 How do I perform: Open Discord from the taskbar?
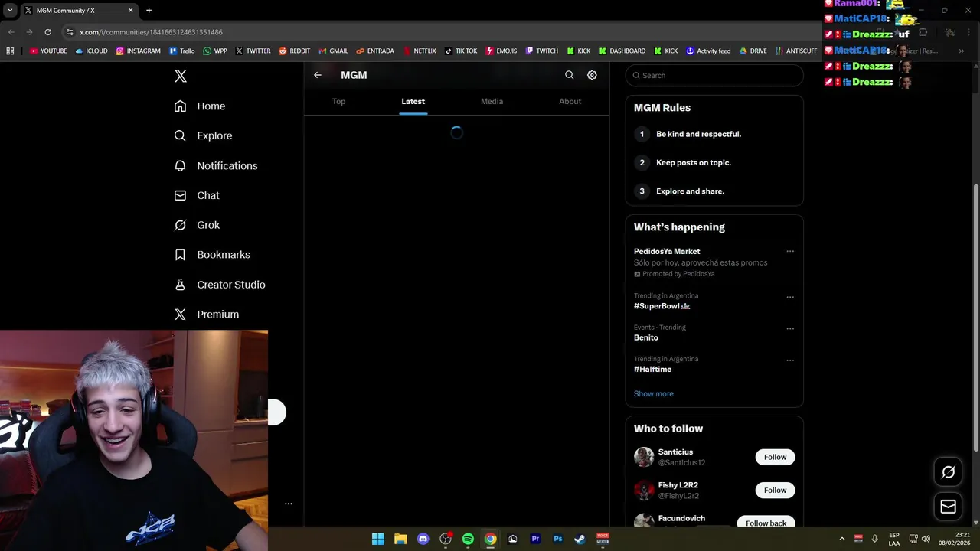[423, 539]
